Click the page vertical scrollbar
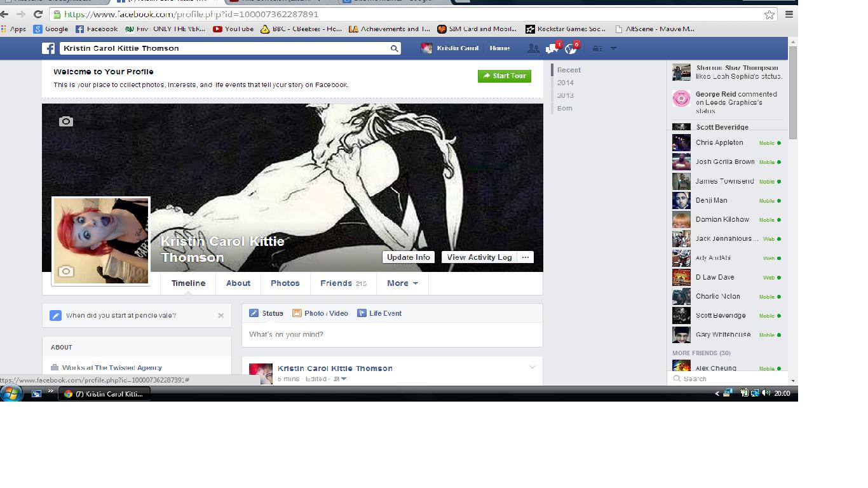Image resolution: width=868 pixels, height=488 pixels. click(x=792, y=93)
